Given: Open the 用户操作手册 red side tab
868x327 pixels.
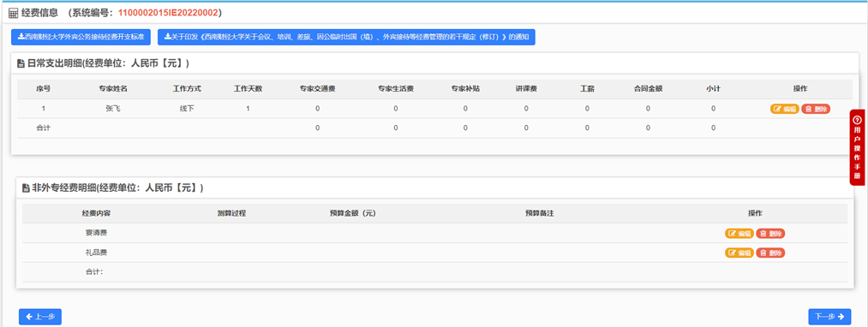Looking at the screenshot, I should (x=858, y=147).
